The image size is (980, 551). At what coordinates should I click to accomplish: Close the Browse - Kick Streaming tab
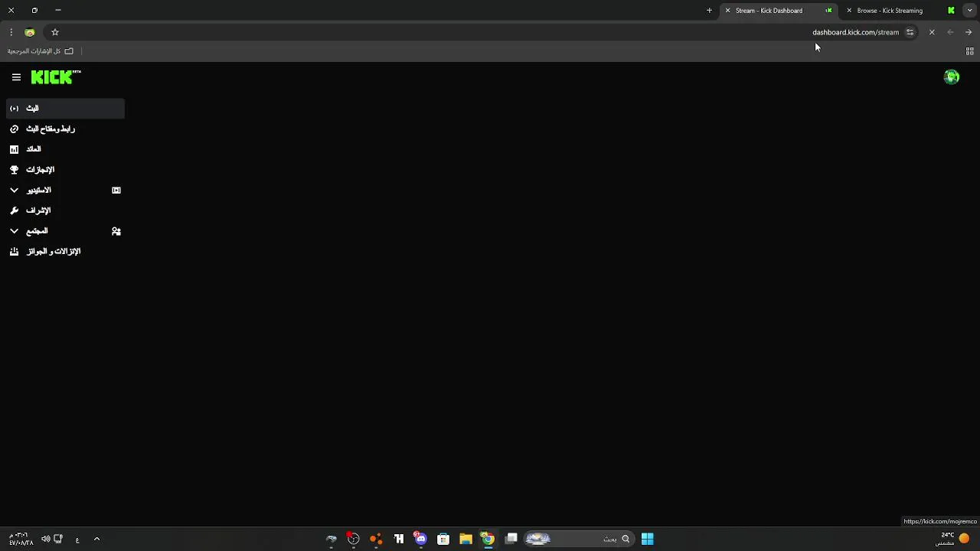click(x=849, y=11)
